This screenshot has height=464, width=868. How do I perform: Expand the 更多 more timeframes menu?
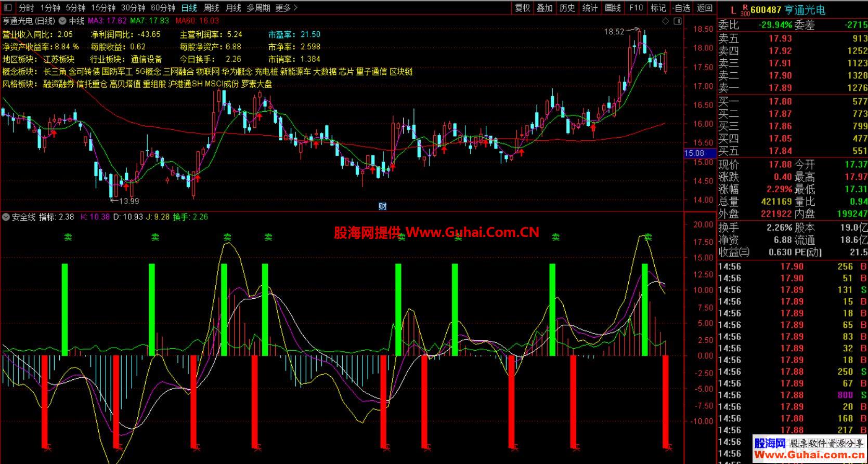287,8
